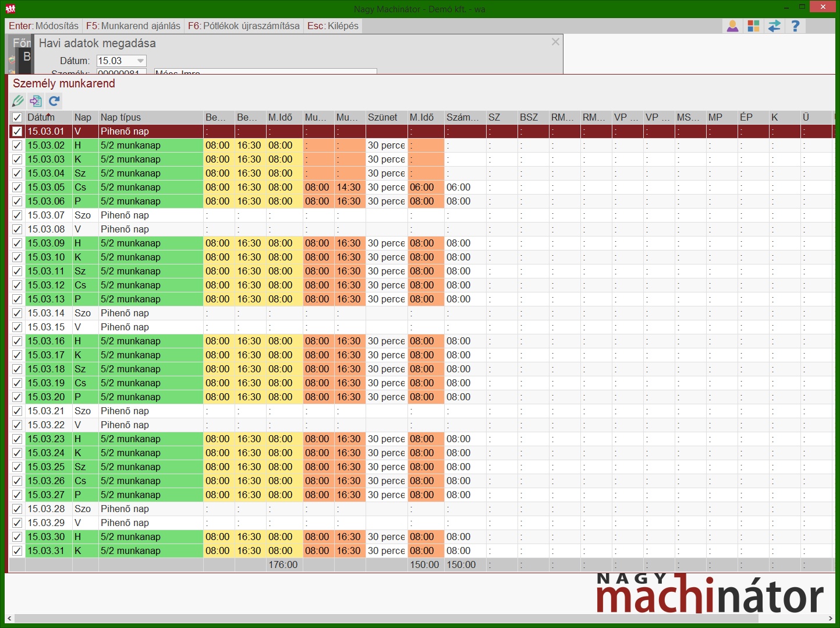This screenshot has width=840, height=628.
Task: Close the Havi adatok megadása panel
Action: tap(555, 42)
